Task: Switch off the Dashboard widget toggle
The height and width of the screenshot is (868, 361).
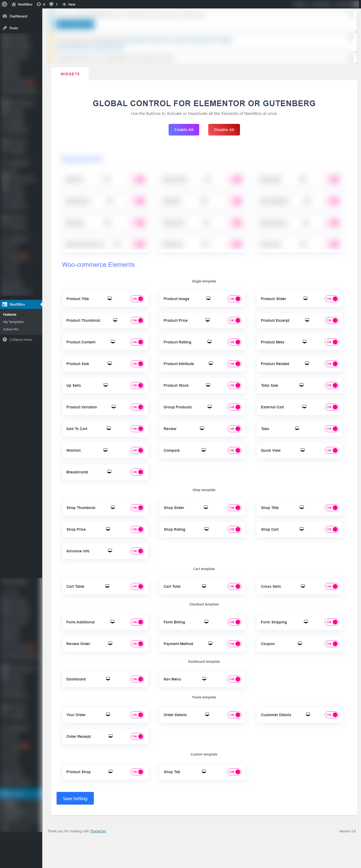Action: (x=137, y=679)
